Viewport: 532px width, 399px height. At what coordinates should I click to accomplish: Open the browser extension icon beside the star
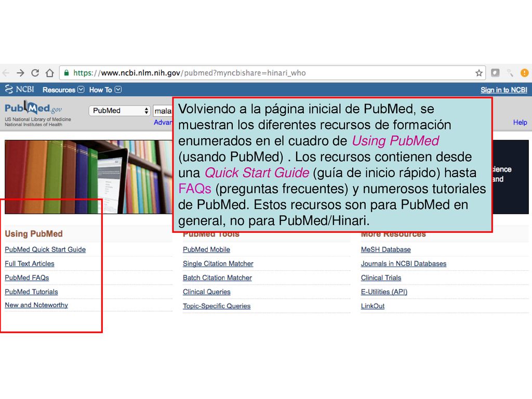point(495,73)
